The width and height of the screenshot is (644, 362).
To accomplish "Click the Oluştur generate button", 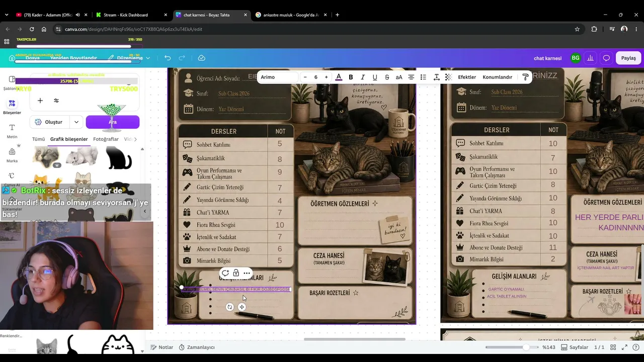I will click(x=50, y=122).
